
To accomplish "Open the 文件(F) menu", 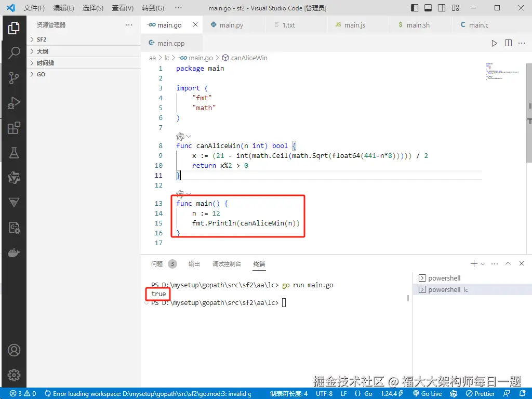I will [x=34, y=8].
